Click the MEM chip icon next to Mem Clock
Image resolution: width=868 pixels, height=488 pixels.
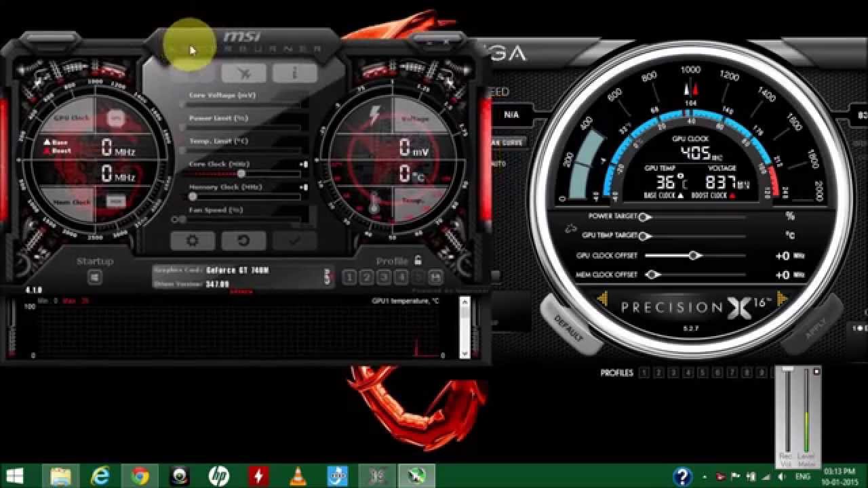(x=116, y=202)
